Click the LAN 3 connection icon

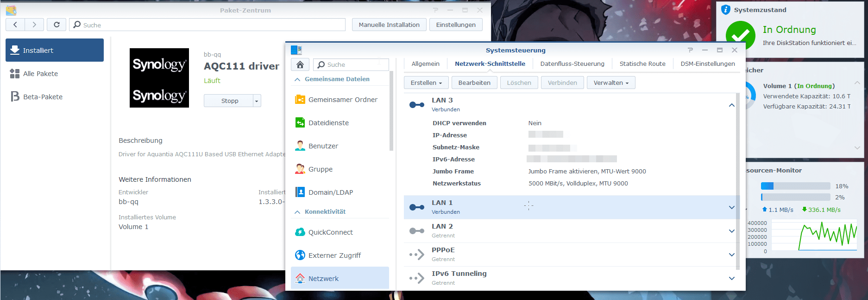[417, 105]
